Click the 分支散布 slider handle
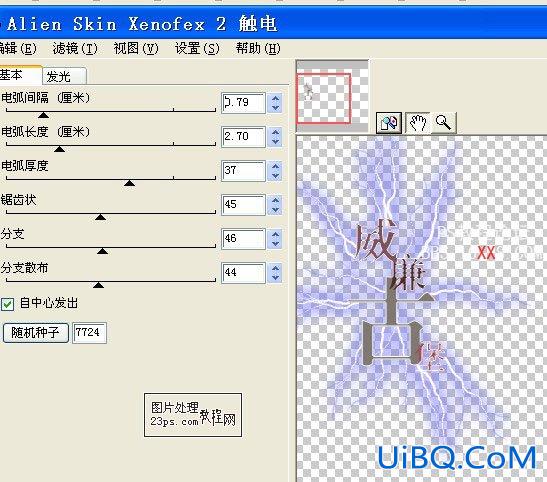547x482 pixels. pyautogui.click(x=99, y=285)
